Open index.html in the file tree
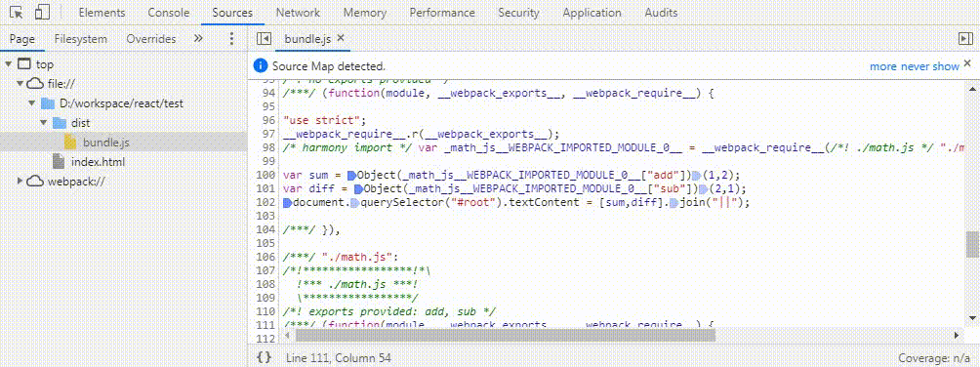The height and width of the screenshot is (367, 980). pyautogui.click(x=99, y=162)
